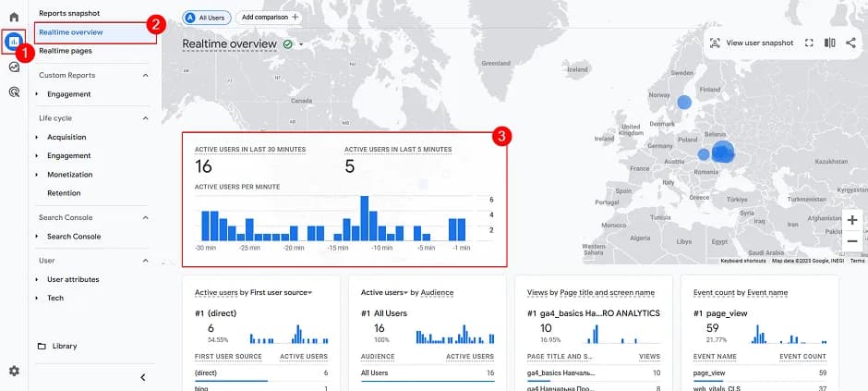The width and height of the screenshot is (868, 391).
Task: Open the Explore icon in left rail
Action: (x=14, y=67)
